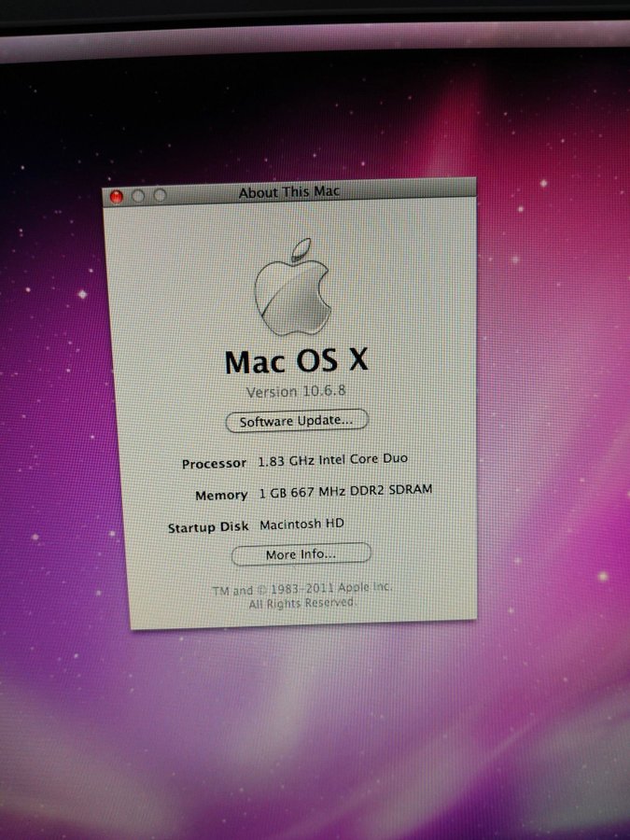Select the Processor label
This screenshot has width=630, height=840.
click(x=214, y=464)
